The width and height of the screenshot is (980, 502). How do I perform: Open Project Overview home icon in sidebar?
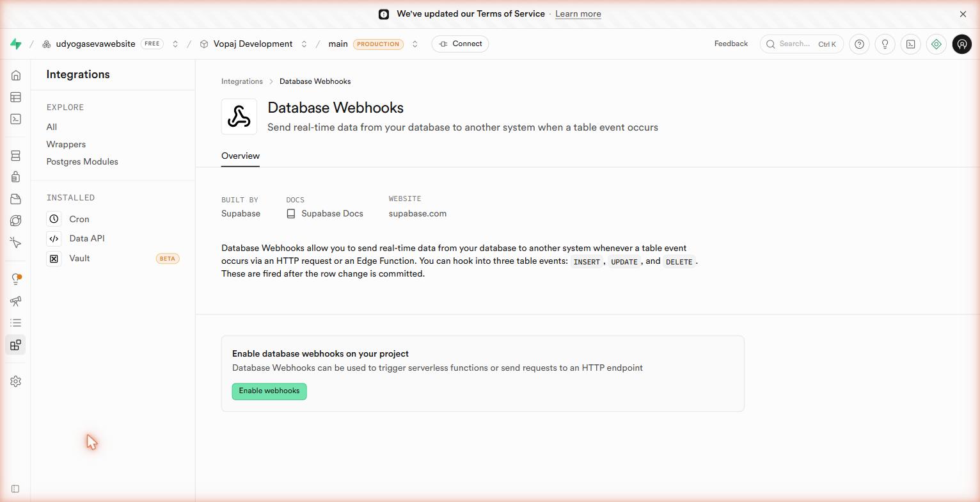coord(16,76)
